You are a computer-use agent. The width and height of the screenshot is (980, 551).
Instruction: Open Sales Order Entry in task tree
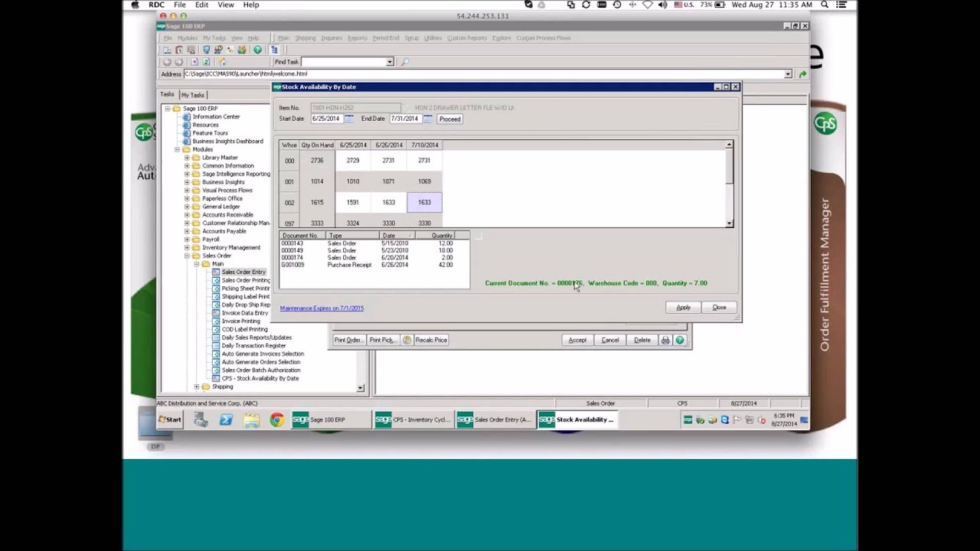[x=243, y=272]
